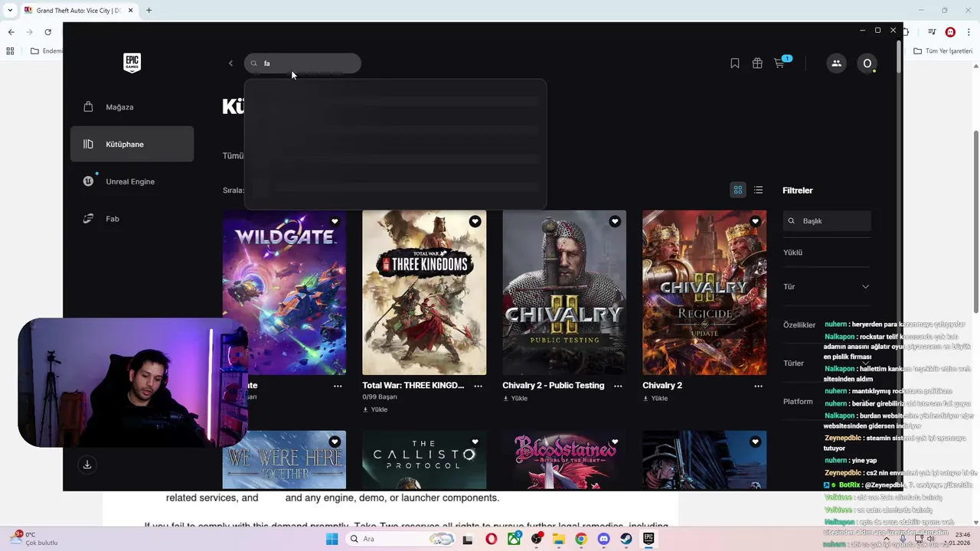Viewport: 980px width, 551px height.
Task: Favorite Total War: Three Kingdoms
Action: click(475, 221)
